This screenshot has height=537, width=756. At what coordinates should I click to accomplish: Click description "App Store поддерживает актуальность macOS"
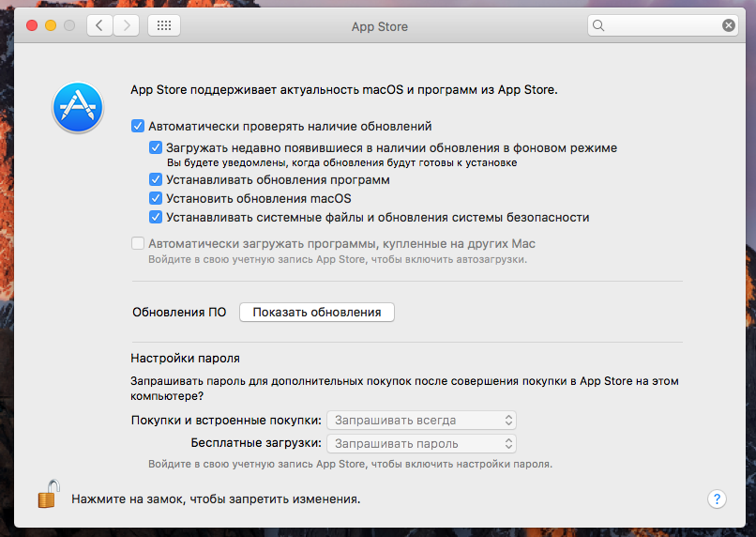[x=344, y=90]
